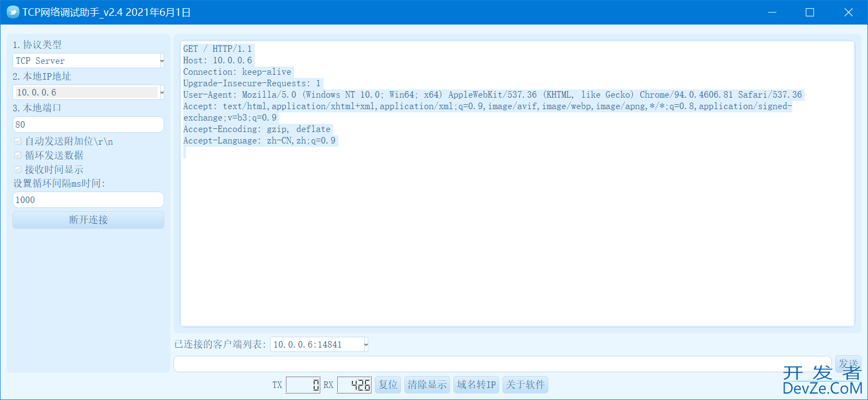Click the 'User-Agent: Mozilla/5.0' line

tap(493, 94)
